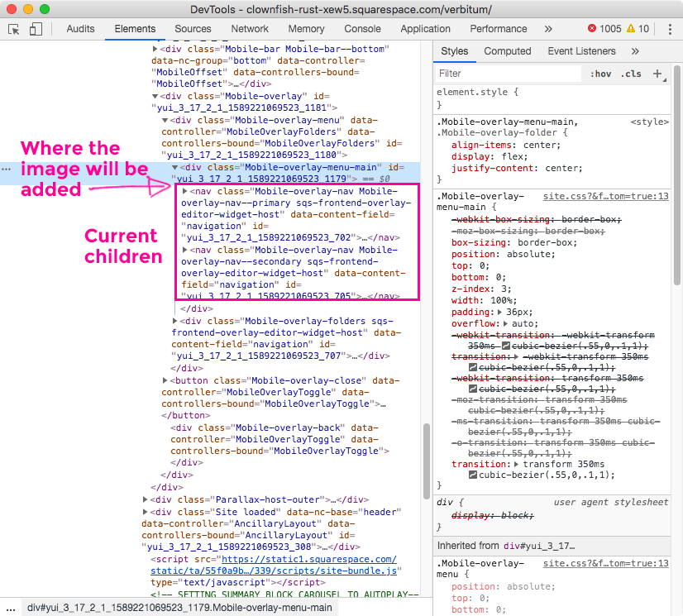Click the display: flex declaration

pyautogui.click(x=490, y=157)
